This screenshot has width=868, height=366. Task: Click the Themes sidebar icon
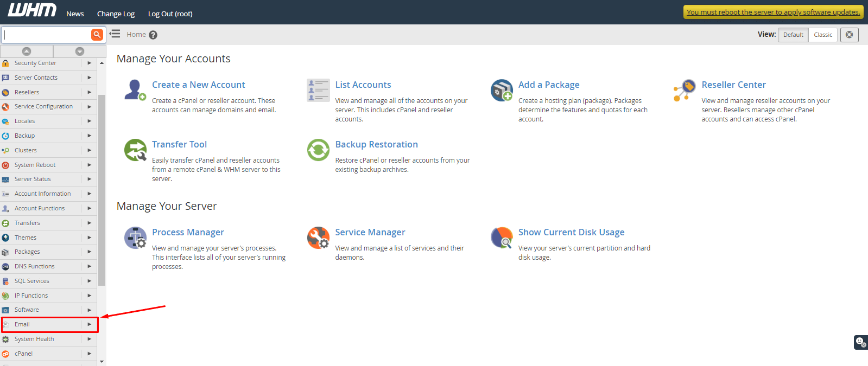click(x=5, y=237)
